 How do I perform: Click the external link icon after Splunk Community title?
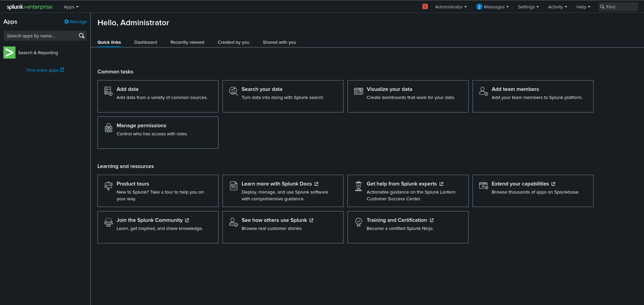[x=187, y=220]
